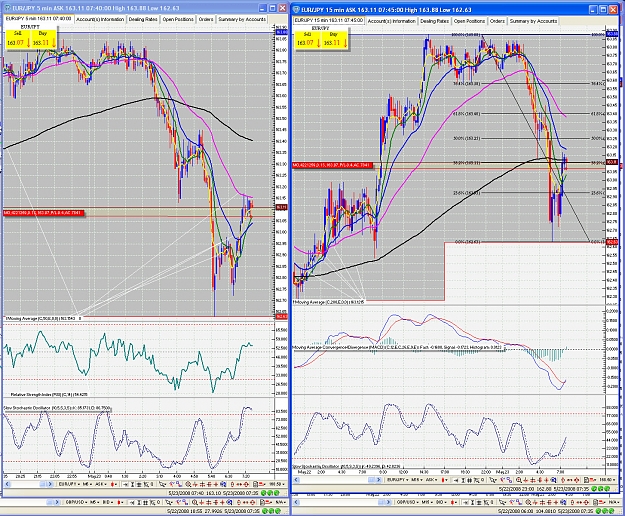Open GBP/USD symbol dropdown in M15 background window

[407, 502]
